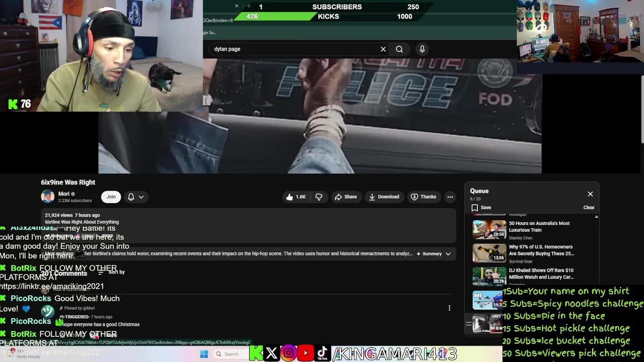Click the pinned commenter's avatar
The width and height of the screenshot is (644, 362).
[x=48, y=312]
